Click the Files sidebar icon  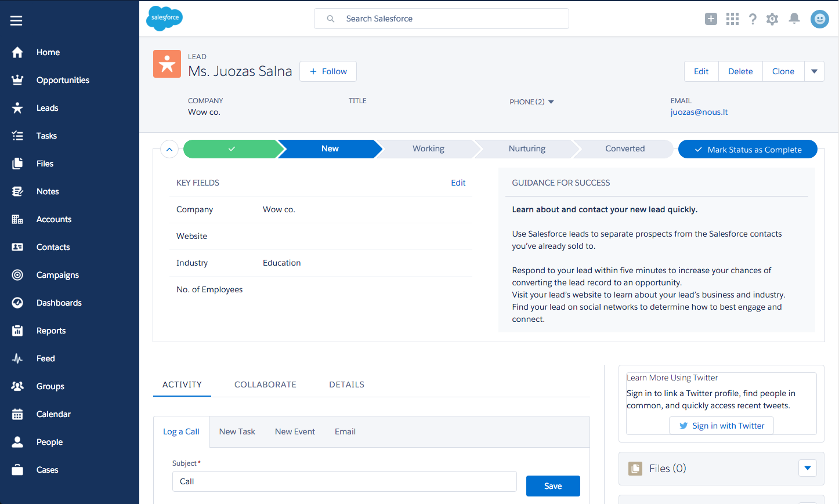click(17, 164)
